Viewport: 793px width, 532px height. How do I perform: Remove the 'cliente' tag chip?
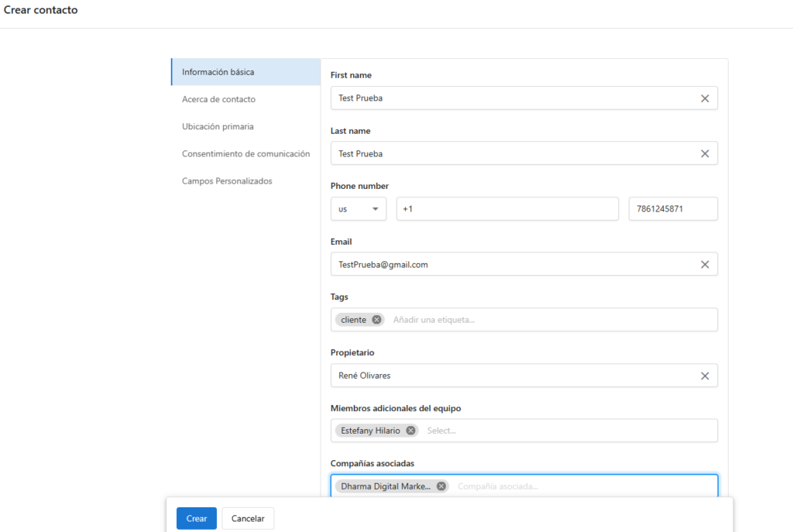pos(376,320)
